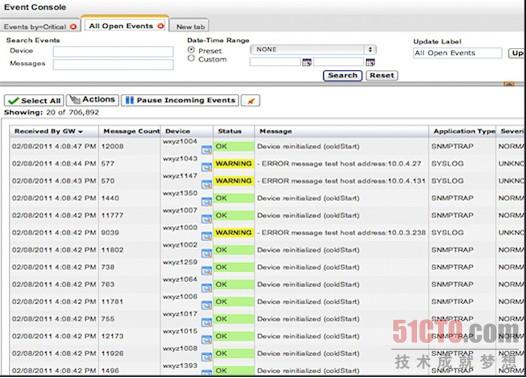
Task: Open device icon for wxyz1007
Action: [x=206, y=219]
